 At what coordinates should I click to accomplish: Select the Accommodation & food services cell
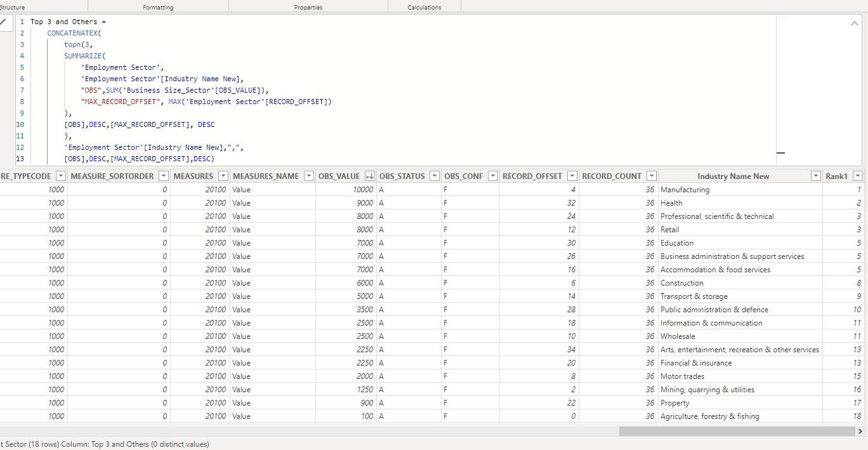click(740, 270)
